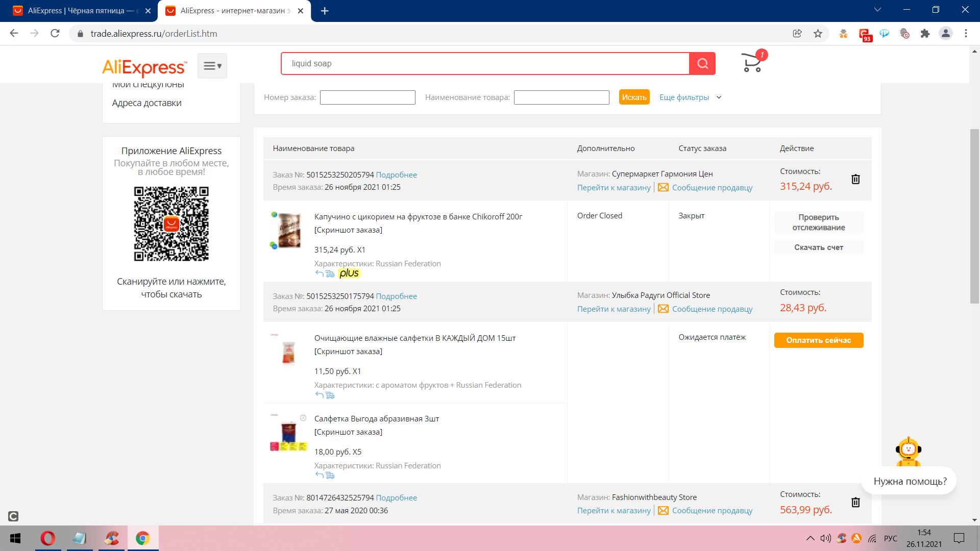Click the browser address bar URL

(x=154, y=34)
